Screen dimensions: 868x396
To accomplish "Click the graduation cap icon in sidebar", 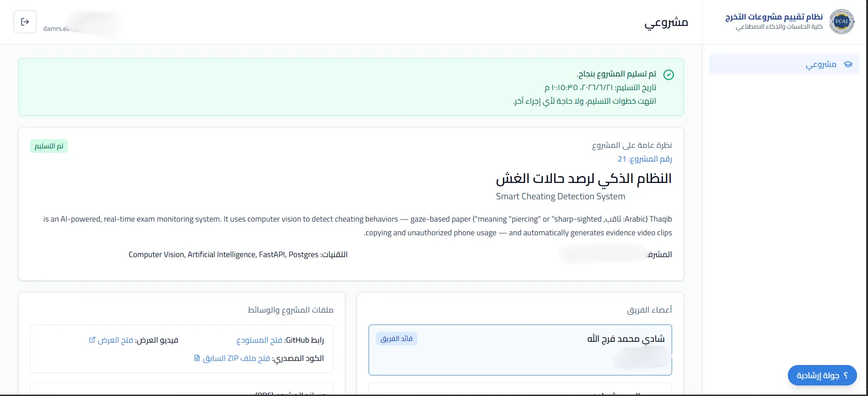I will coord(848,64).
